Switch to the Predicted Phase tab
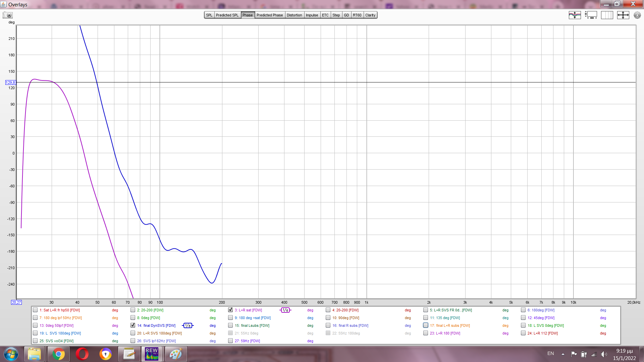Image resolution: width=644 pixels, height=362 pixels. point(269,15)
